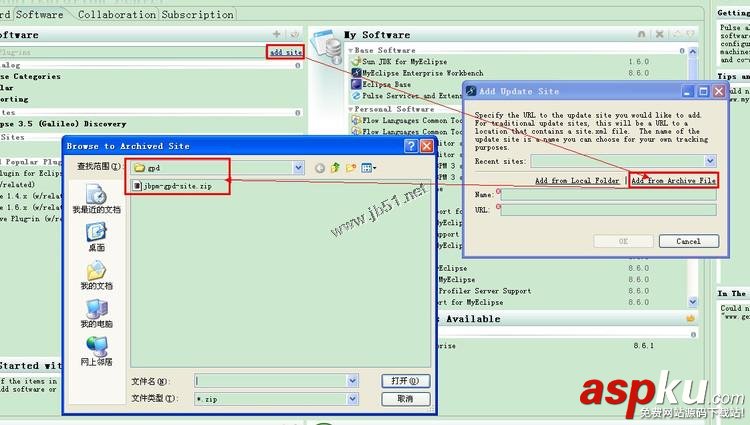This screenshot has height=425, width=750.
Task: Open My Network Places shortcut
Action: (x=96, y=351)
